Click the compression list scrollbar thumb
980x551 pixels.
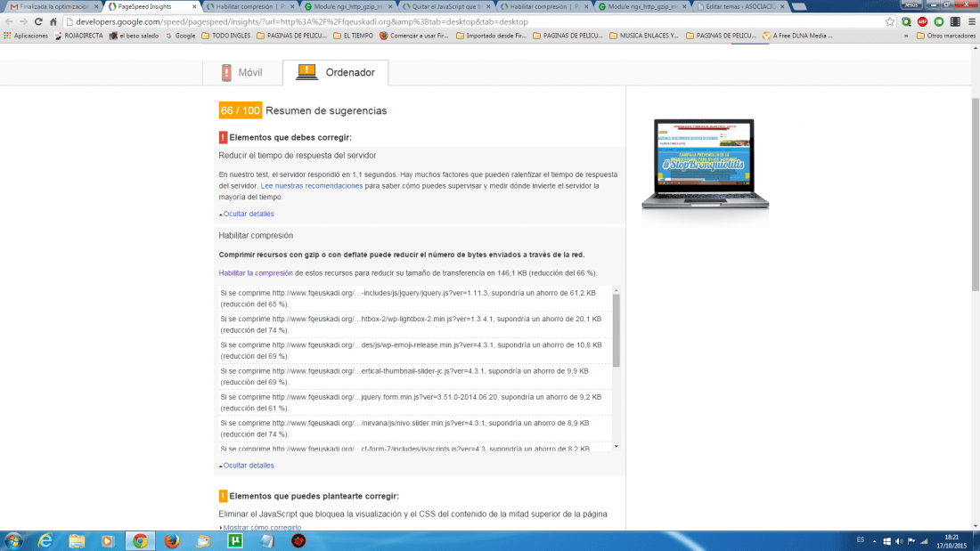pos(617,330)
